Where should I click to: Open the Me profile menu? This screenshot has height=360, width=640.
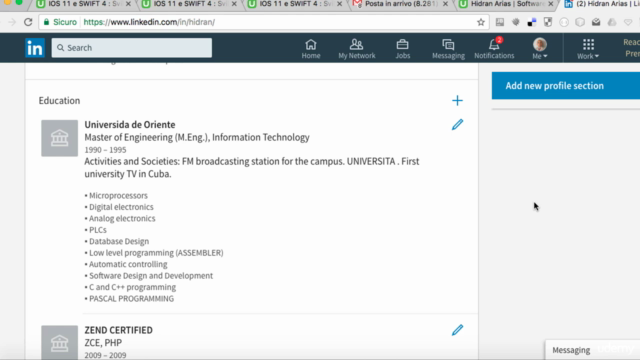click(x=540, y=49)
